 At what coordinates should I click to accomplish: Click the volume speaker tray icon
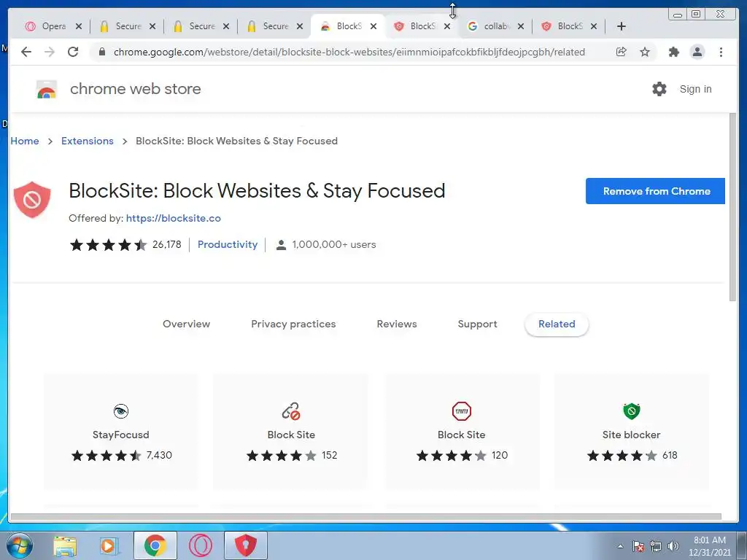tap(673, 546)
